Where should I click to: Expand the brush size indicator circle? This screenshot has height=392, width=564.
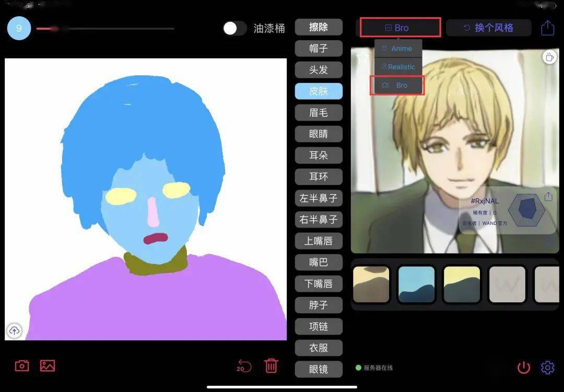click(x=19, y=28)
